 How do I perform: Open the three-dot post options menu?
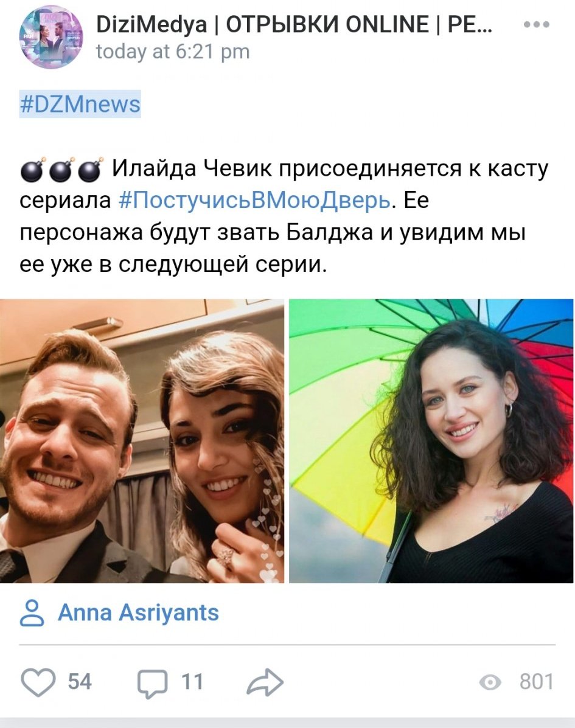tap(537, 24)
